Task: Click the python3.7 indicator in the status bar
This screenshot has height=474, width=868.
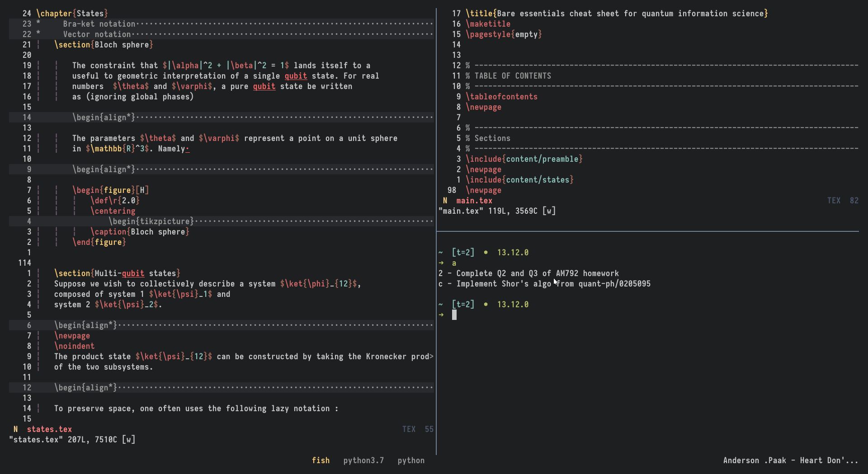Action: [363, 460]
